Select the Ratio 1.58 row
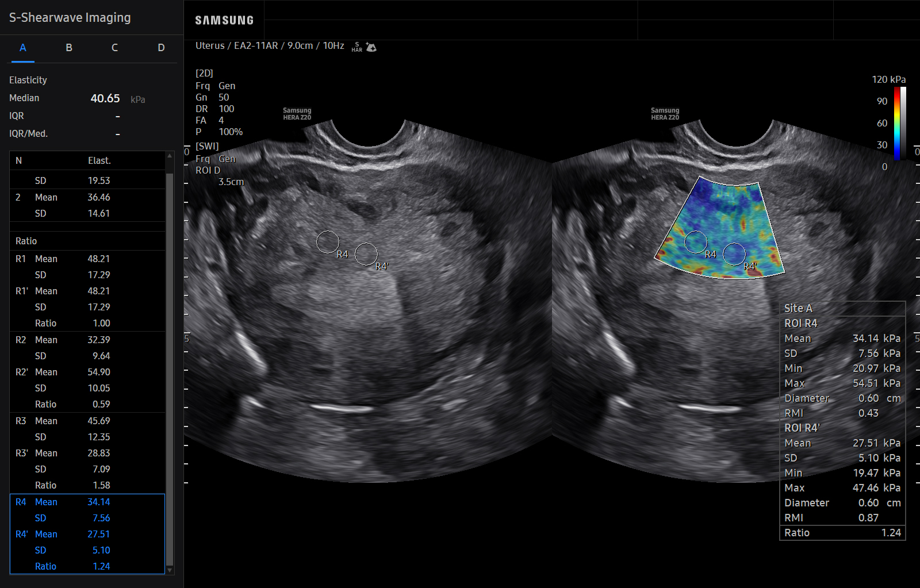 click(x=87, y=485)
